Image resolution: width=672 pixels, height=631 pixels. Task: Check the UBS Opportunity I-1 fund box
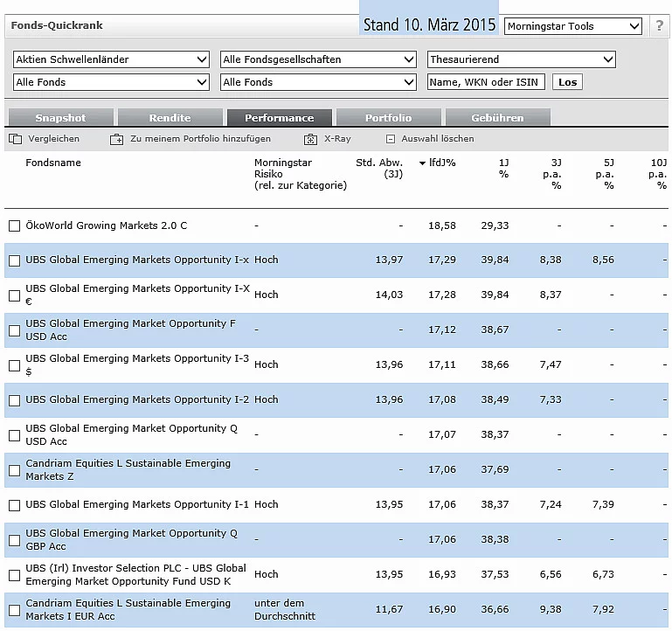pyautogui.click(x=14, y=505)
